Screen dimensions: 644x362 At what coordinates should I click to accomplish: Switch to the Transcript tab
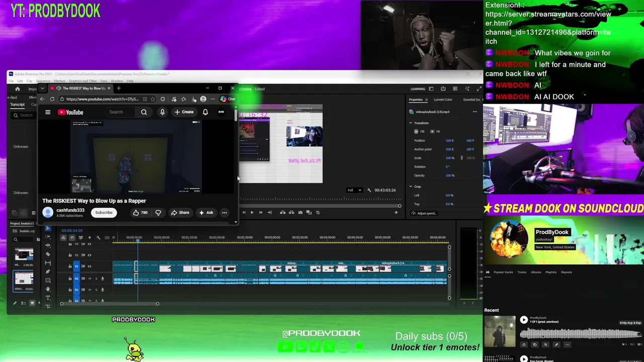coord(17,105)
